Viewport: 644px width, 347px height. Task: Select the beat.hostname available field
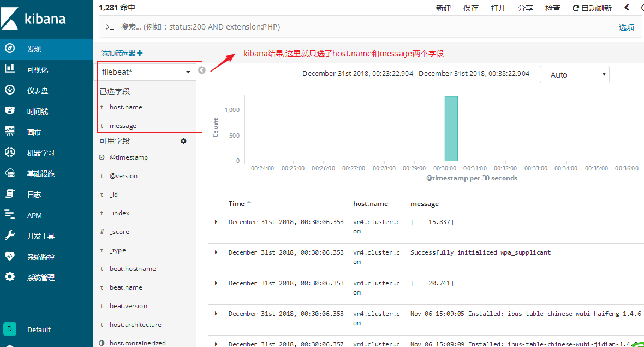coord(133,269)
